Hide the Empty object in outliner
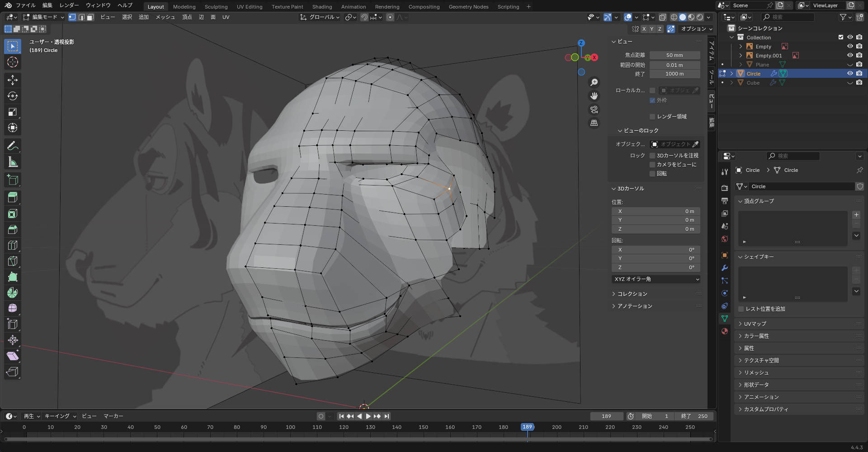The width and height of the screenshot is (868, 452). [x=850, y=47]
